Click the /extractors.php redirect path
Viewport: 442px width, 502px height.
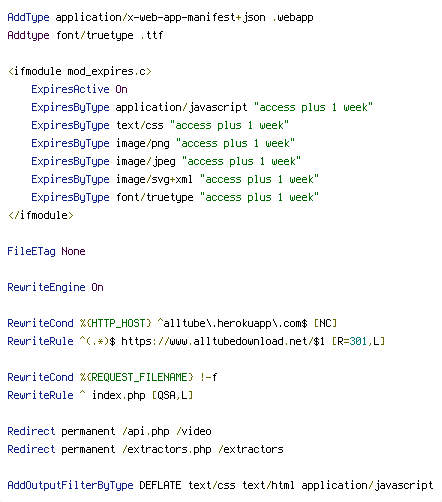[x=167, y=449]
